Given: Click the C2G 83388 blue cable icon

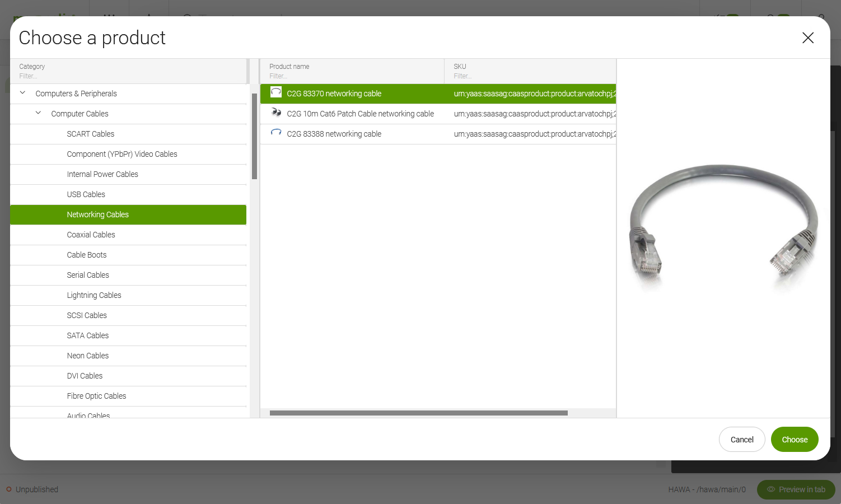Looking at the screenshot, I should tap(276, 133).
